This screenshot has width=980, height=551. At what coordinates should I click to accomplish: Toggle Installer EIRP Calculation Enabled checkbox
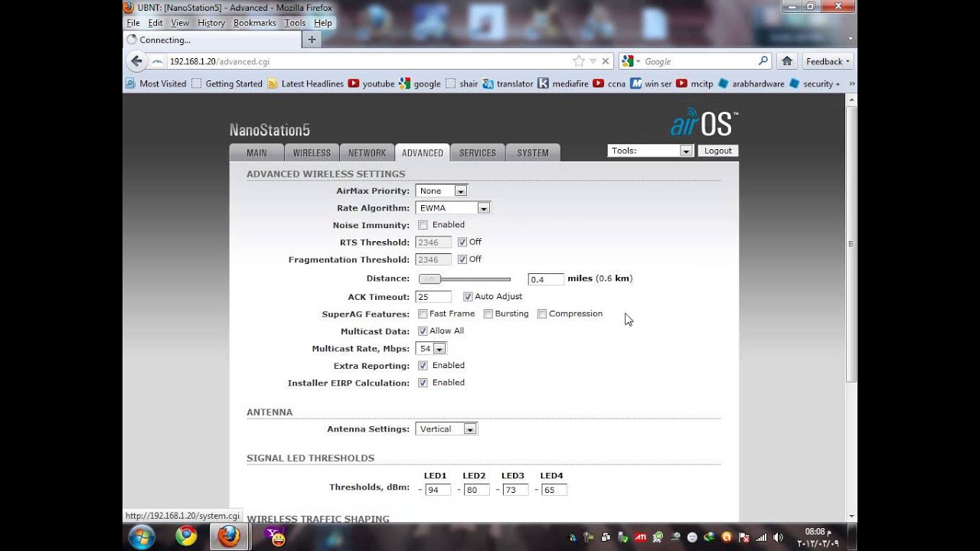(x=423, y=383)
